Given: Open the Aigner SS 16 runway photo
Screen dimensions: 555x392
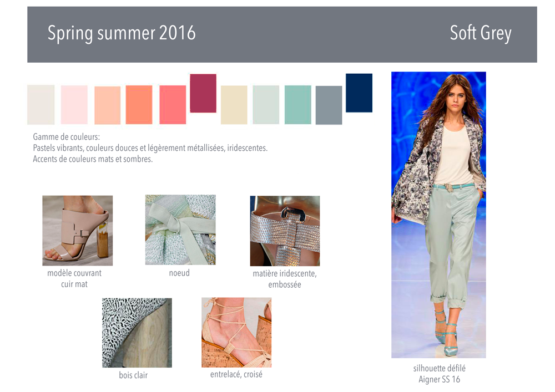Looking at the screenshot, I should 438,215.
